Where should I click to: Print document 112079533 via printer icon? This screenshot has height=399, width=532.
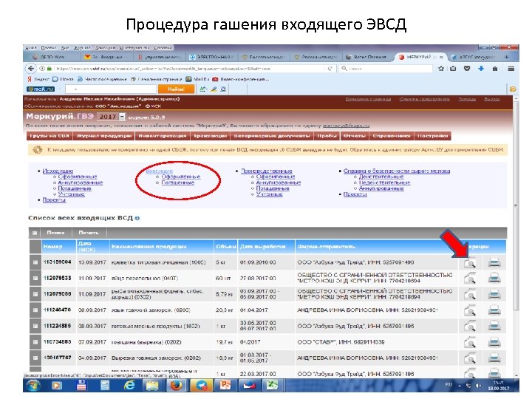[494, 279]
